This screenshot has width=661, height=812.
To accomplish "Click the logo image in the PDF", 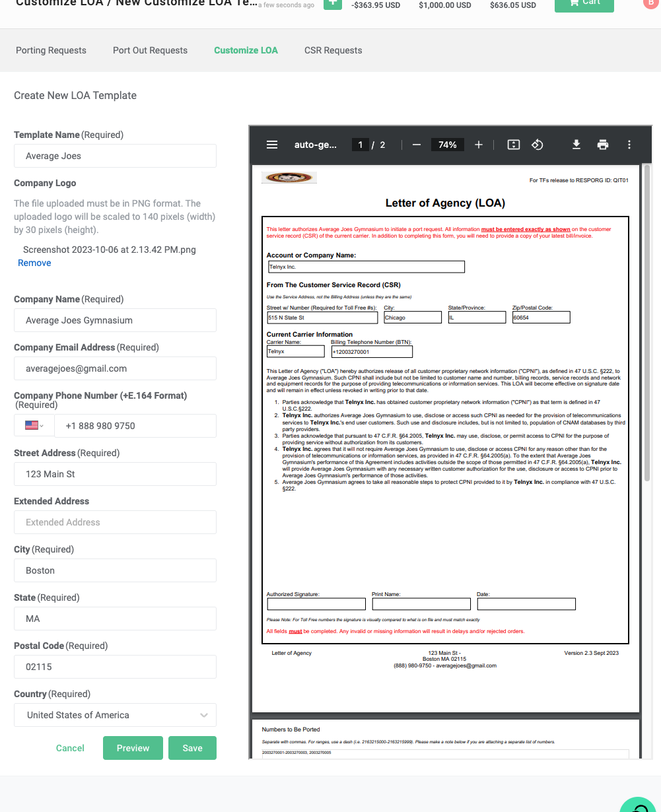I will pos(289,178).
